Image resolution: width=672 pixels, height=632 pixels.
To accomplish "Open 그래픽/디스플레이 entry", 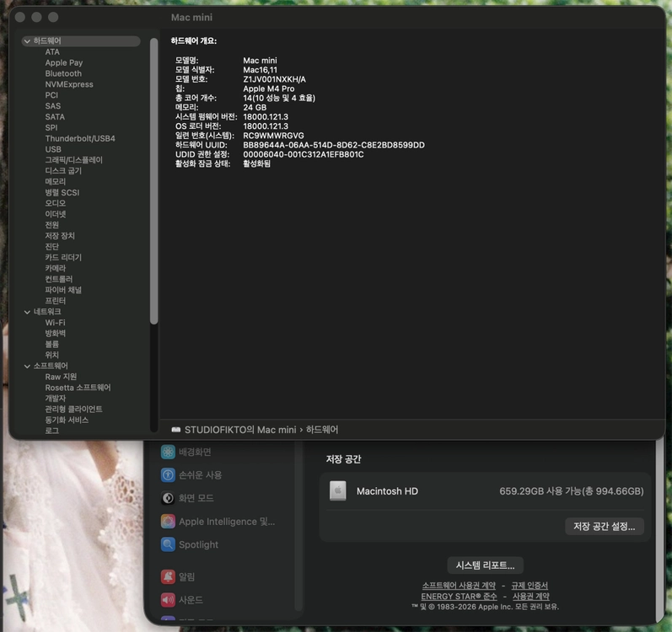I will [73, 160].
